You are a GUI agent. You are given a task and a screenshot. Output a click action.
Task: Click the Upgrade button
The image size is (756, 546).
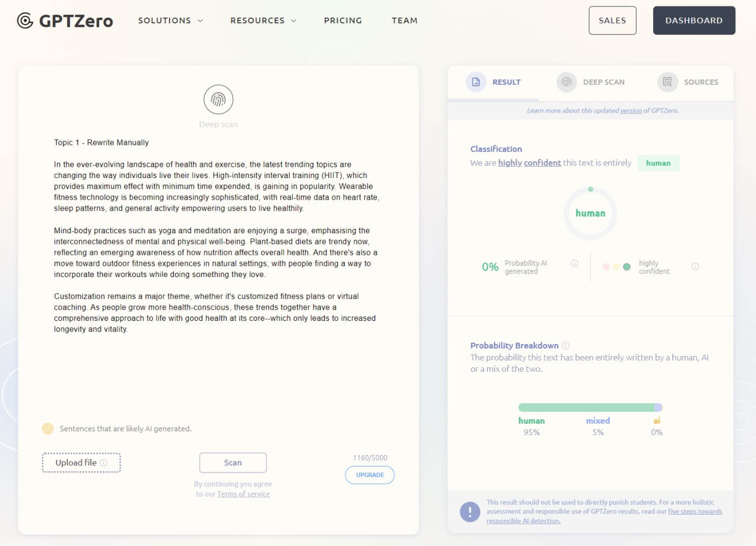(x=370, y=475)
